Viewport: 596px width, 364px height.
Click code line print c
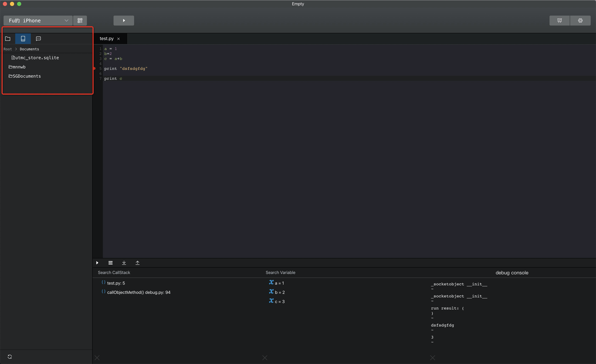click(113, 79)
